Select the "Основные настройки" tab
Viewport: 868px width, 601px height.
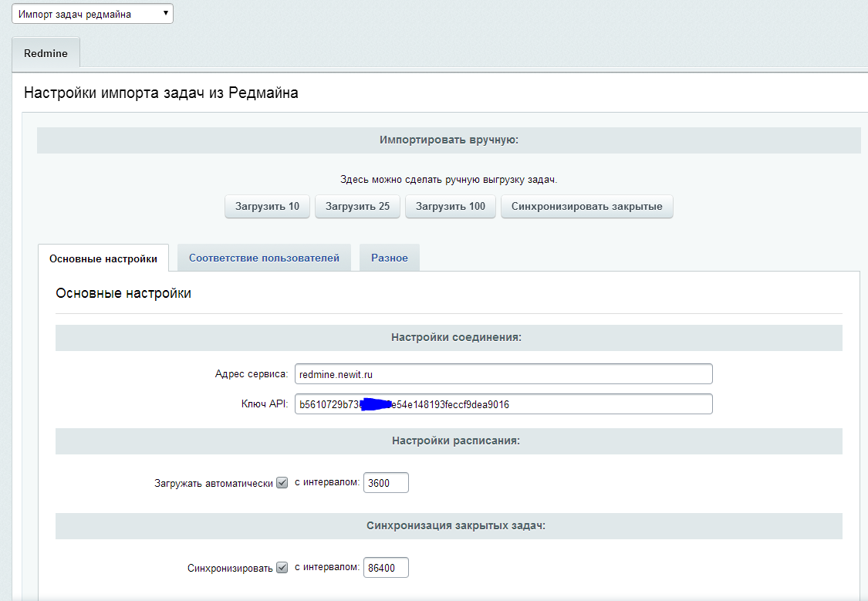[x=103, y=258]
